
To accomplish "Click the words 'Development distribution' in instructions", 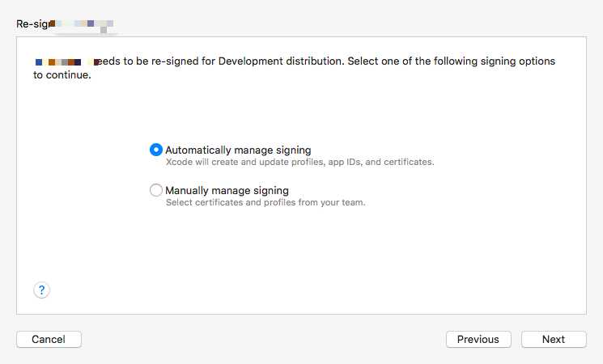I will point(281,61).
